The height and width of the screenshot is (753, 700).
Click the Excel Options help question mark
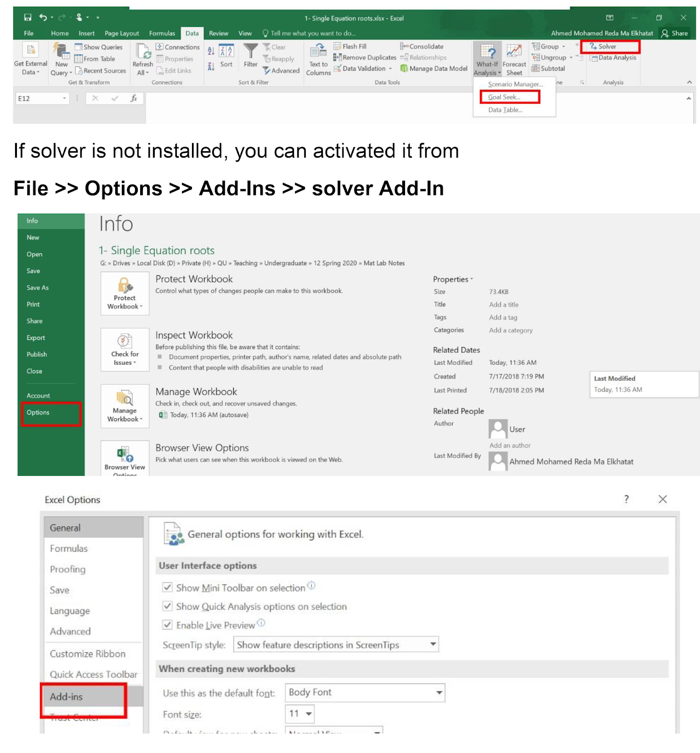point(626,499)
